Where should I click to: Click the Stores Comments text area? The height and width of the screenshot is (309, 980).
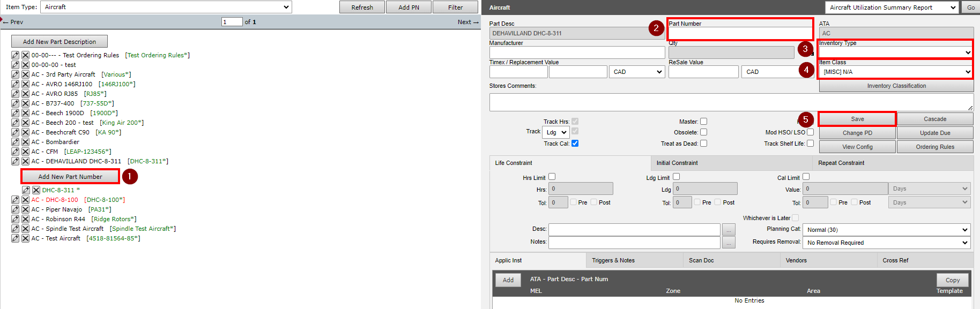(731, 102)
